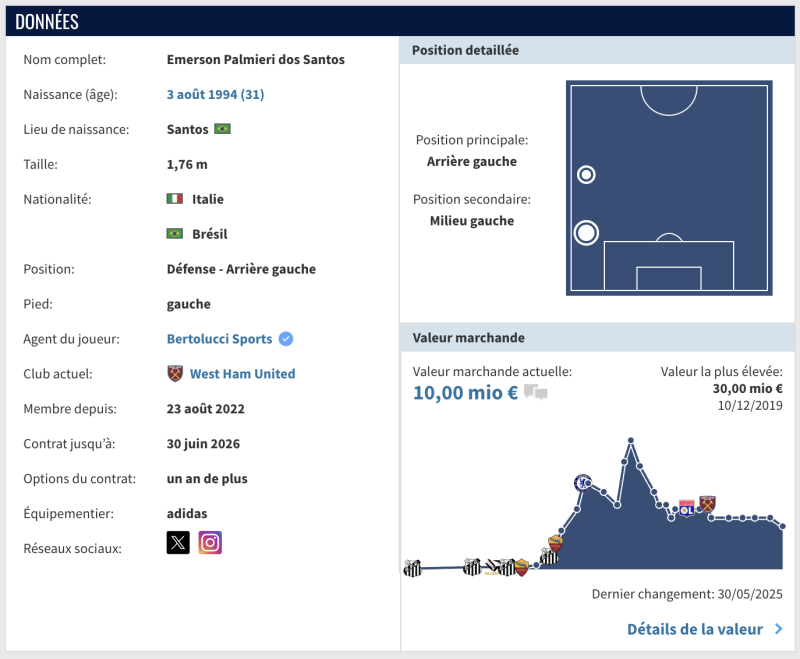Click the Chelsea crest on the value chart
This screenshot has height=659, width=800.
coord(582,483)
